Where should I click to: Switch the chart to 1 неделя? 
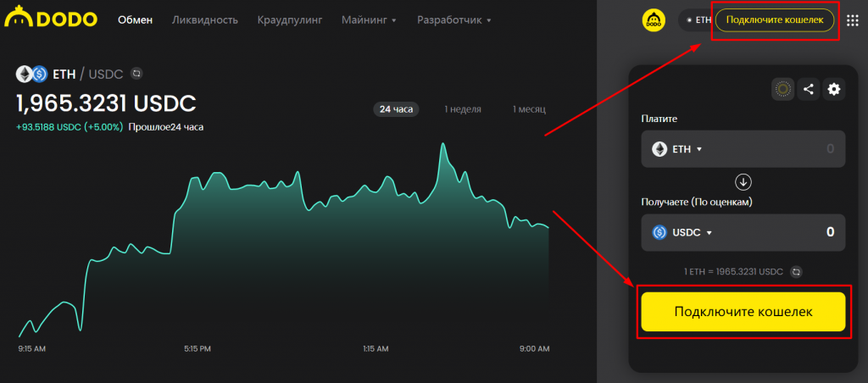[463, 109]
